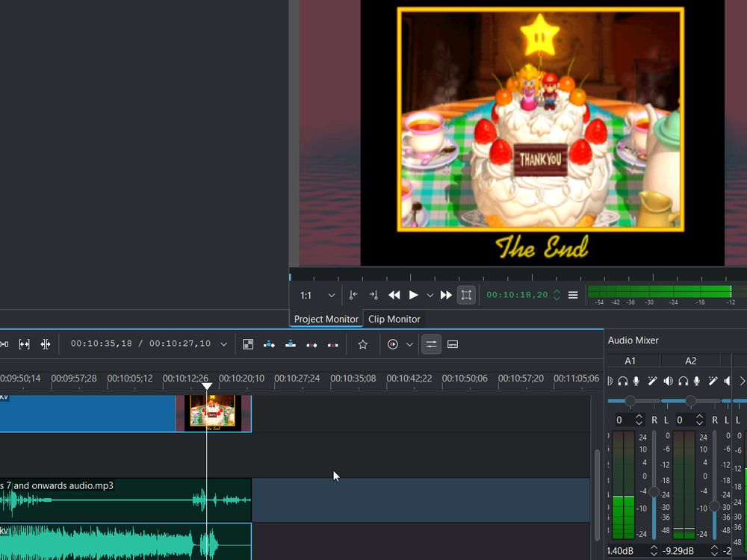The width and height of the screenshot is (747, 560).
Task: Extract timeline zone icon
Action: pos(311,344)
